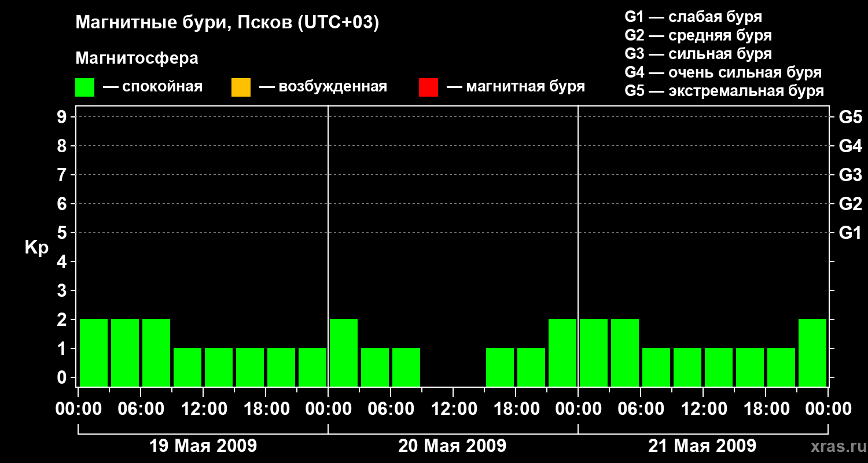Click the '12:00' time label under 20 May
868x463 pixels.
[x=453, y=409]
